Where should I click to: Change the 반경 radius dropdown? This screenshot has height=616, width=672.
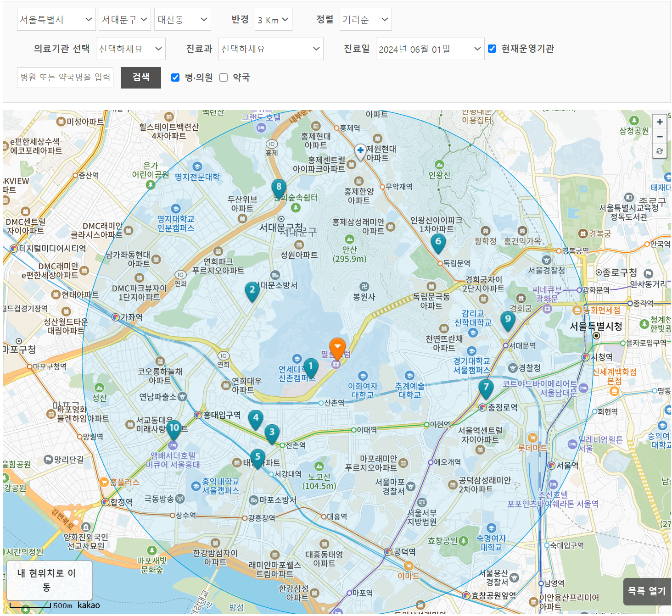tap(273, 19)
